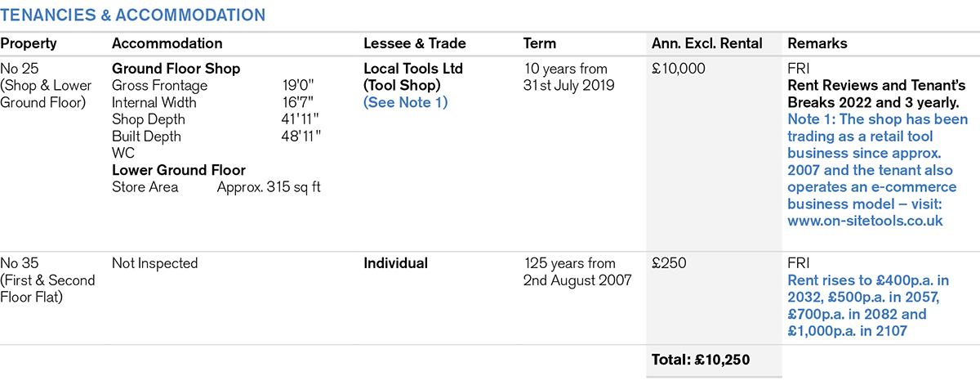The width and height of the screenshot is (980, 385).
Task: Click the Lower Ground Floor subheading
Action: tap(179, 170)
